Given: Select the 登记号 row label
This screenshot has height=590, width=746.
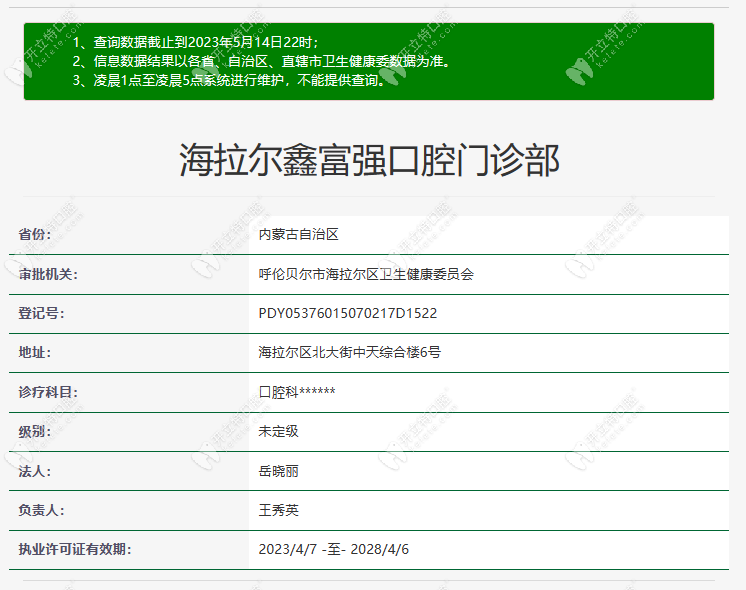Looking at the screenshot, I should (x=41, y=313).
